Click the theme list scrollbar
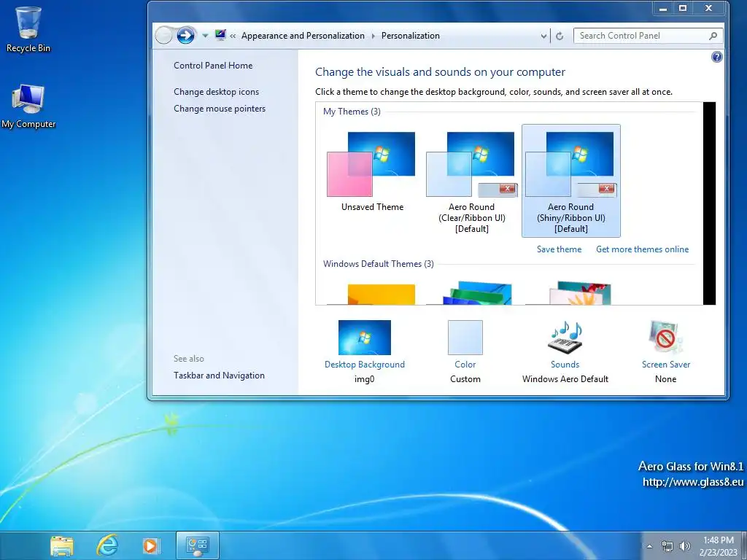 [709, 203]
